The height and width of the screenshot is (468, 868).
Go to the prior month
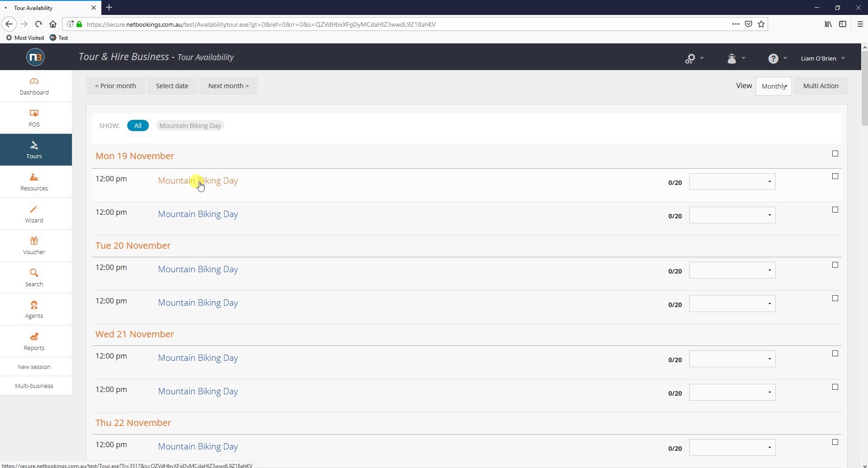click(115, 86)
